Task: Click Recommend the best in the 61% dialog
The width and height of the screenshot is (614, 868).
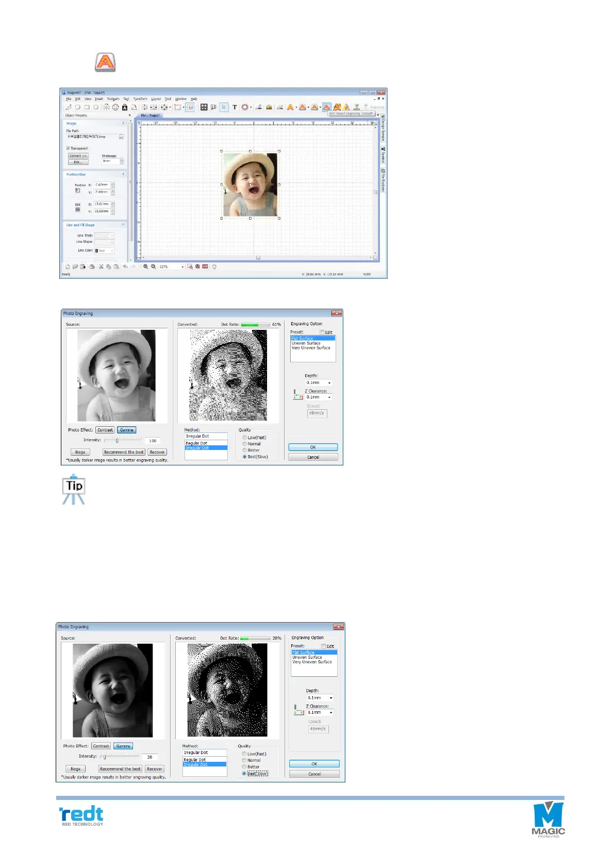Action: coord(124,452)
